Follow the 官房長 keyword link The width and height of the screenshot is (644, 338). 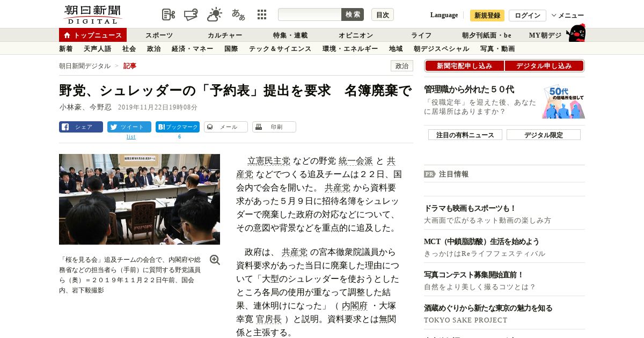click(269, 319)
